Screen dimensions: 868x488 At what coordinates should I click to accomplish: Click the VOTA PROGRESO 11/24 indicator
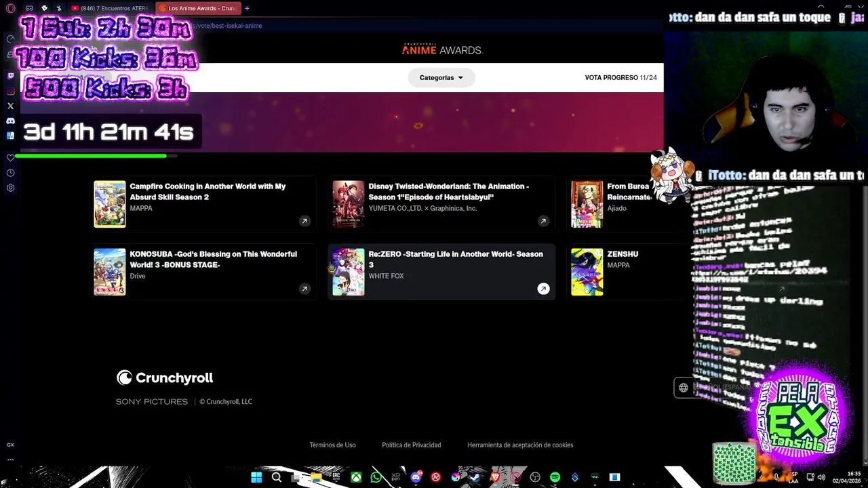click(620, 78)
